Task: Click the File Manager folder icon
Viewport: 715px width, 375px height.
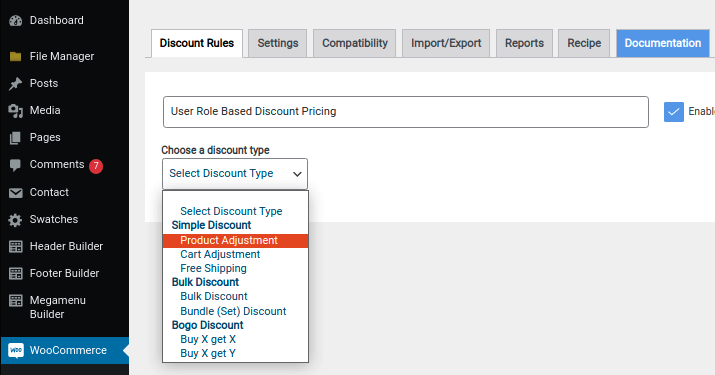Action: (16, 57)
